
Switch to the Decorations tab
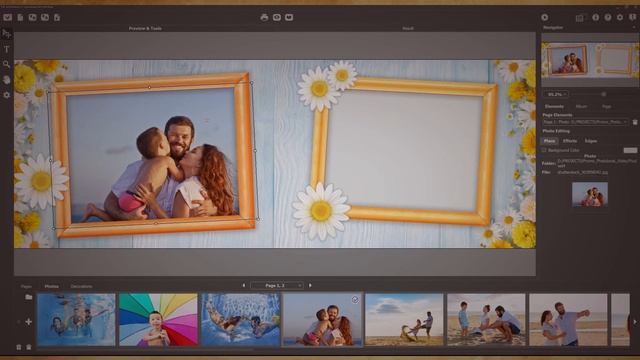(x=82, y=287)
